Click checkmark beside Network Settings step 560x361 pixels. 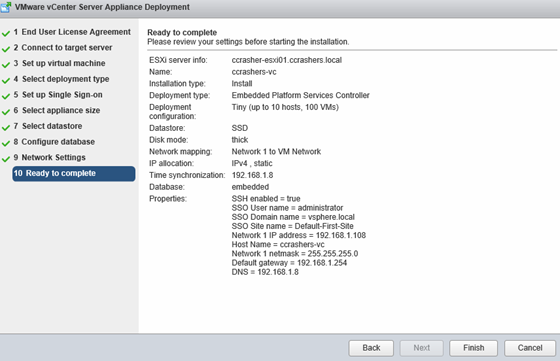6,159
